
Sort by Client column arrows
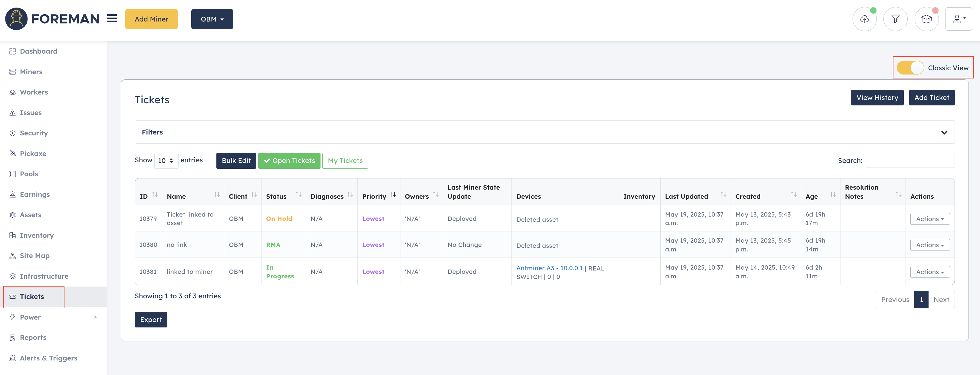254,194
